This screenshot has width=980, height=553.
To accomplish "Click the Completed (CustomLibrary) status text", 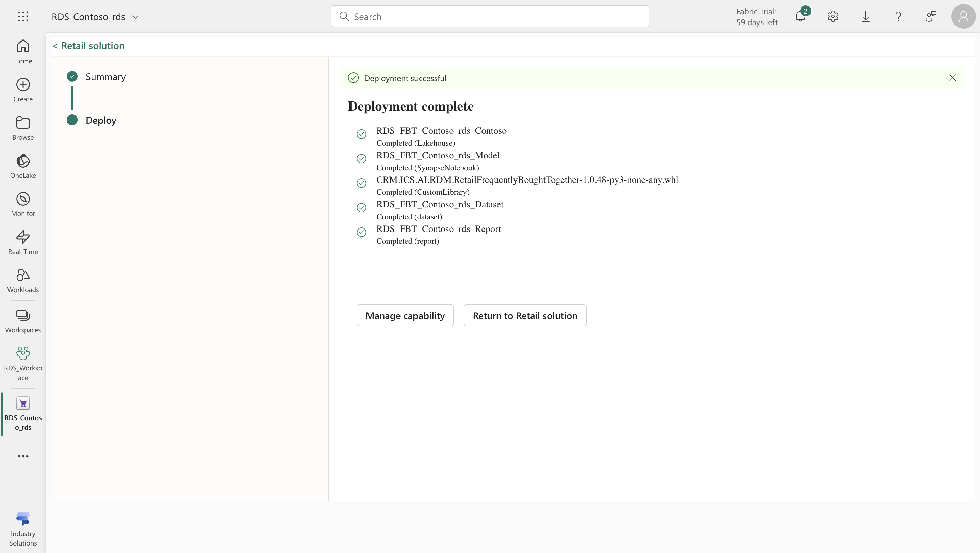I will (x=423, y=192).
